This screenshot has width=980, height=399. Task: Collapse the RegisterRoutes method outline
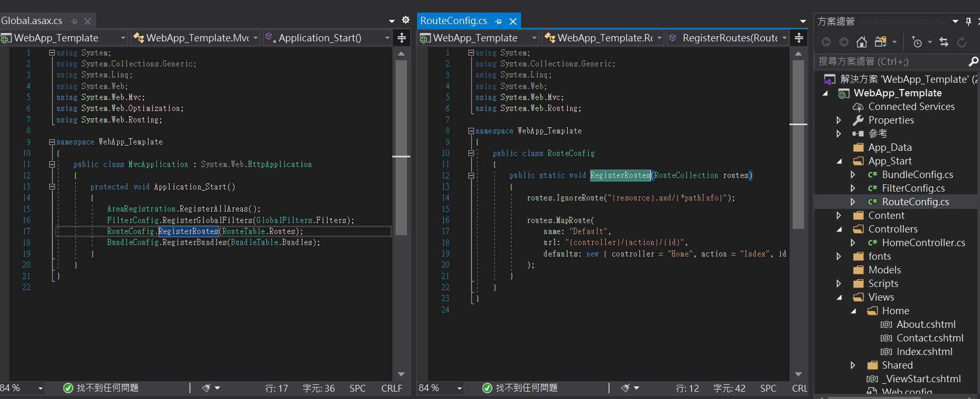tap(471, 175)
